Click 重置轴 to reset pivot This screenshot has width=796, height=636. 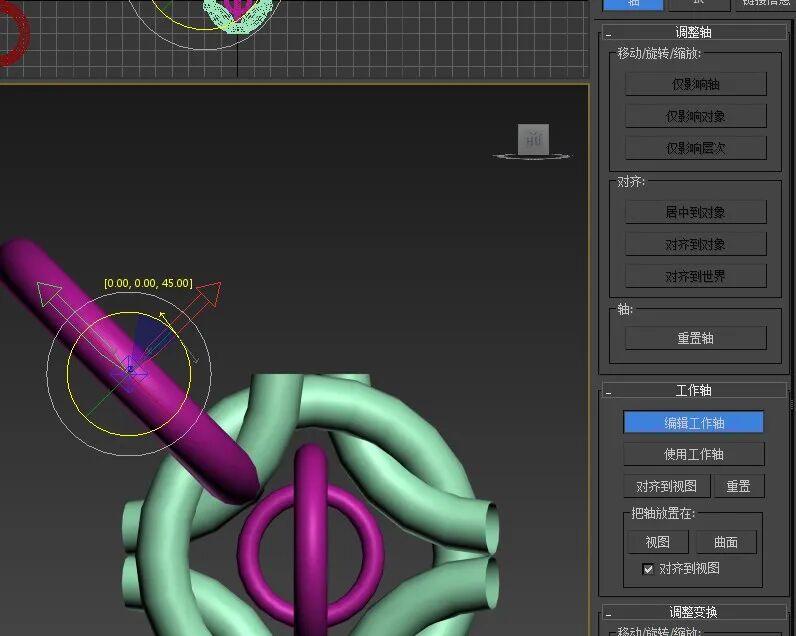[695, 338]
